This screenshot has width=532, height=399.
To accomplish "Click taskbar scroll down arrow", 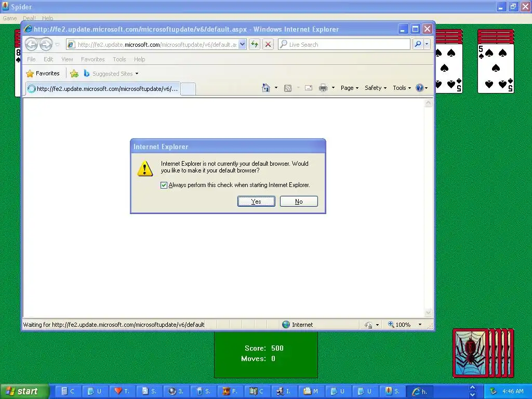I will (x=472, y=395).
